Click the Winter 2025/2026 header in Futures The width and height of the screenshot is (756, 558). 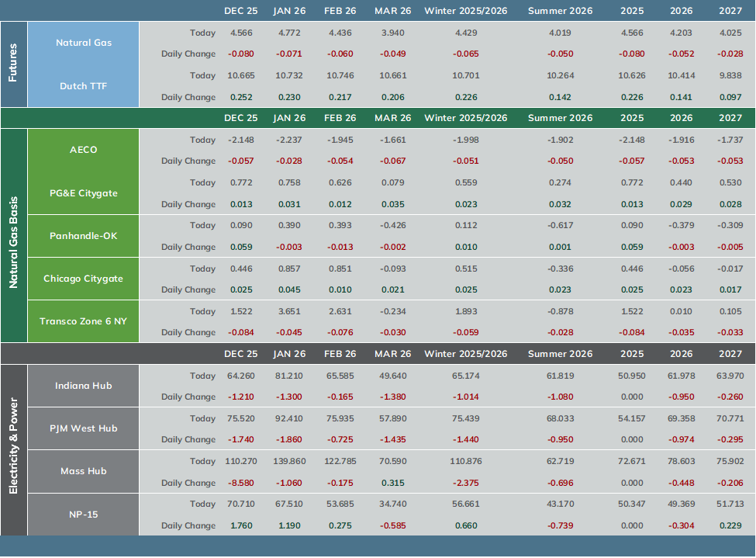click(x=466, y=11)
